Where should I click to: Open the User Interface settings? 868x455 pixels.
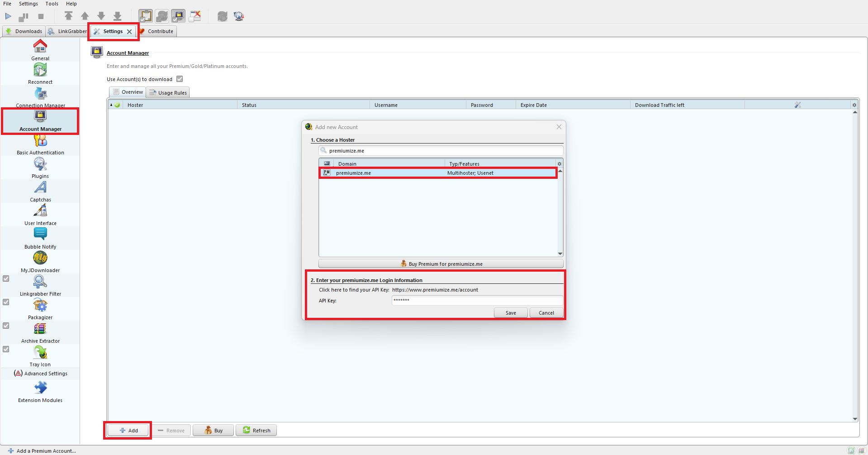coord(40,216)
